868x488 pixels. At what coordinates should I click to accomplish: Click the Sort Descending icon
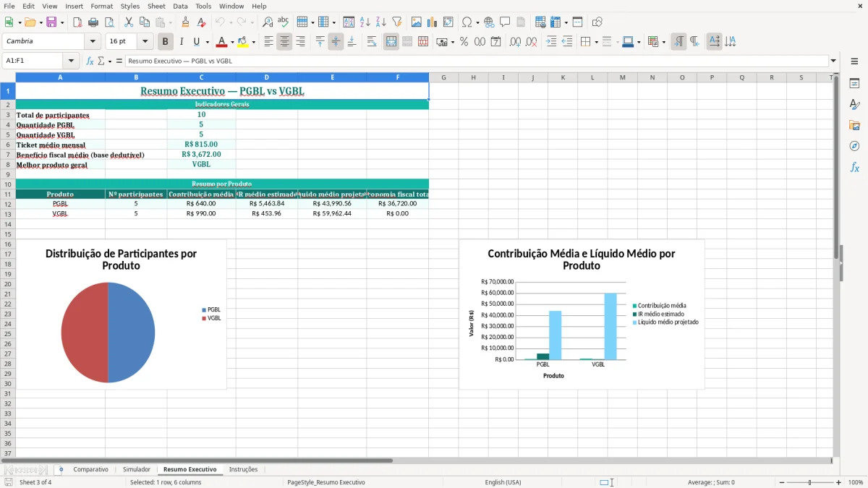pyautogui.click(x=381, y=22)
